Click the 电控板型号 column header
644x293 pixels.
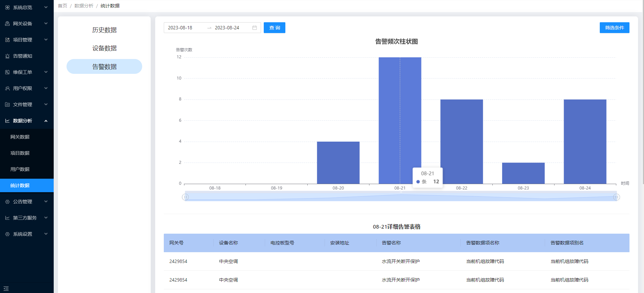point(282,243)
